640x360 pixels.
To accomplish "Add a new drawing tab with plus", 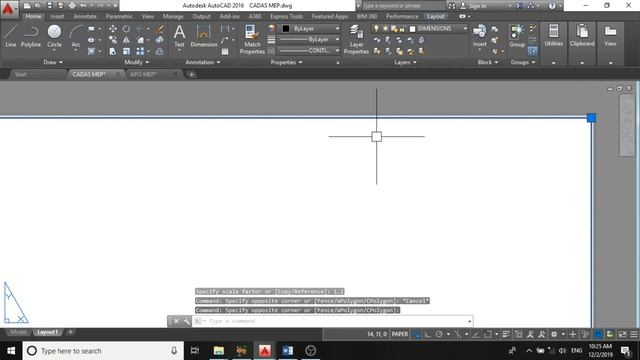I will [x=191, y=74].
